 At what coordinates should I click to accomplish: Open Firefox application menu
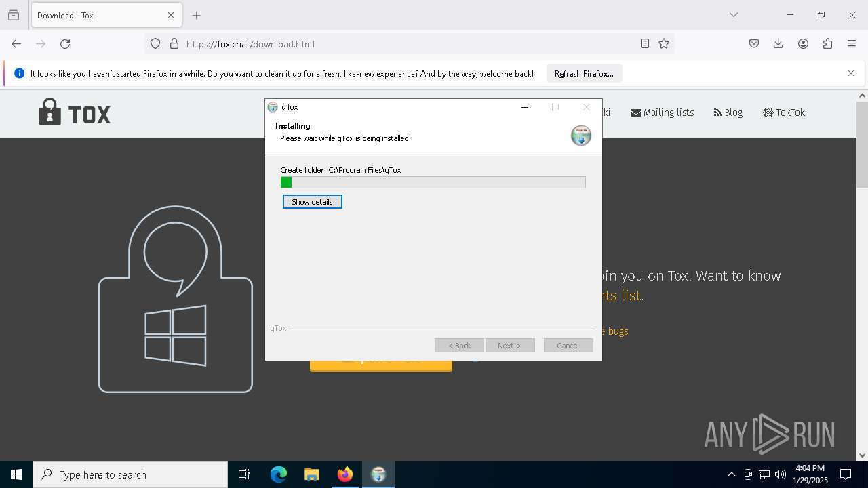pos(852,44)
